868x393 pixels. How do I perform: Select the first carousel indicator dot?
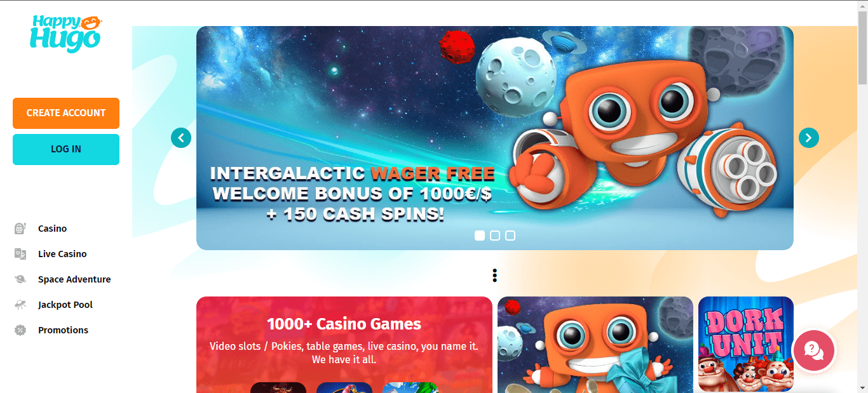pyautogui.click(x=480, y=236)
